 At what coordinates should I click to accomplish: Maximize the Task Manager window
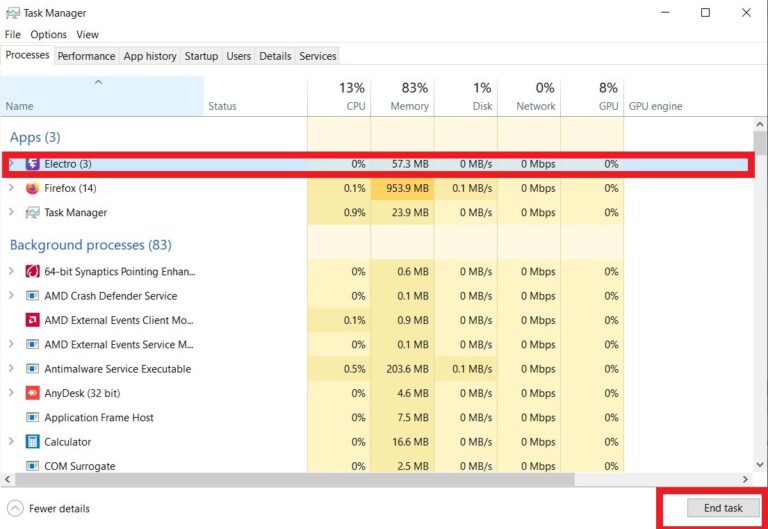pyautogui.click(x=705, y=13)
